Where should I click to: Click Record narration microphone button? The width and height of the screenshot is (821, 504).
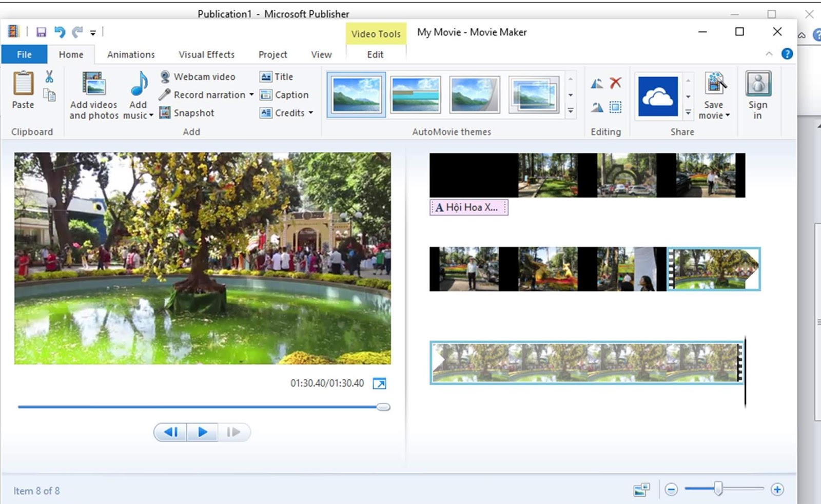[x=202, y=95]
